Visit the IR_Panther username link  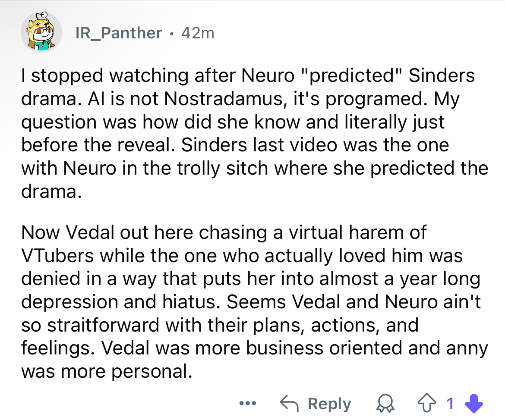pyautogui.click(x=119, y=33)
